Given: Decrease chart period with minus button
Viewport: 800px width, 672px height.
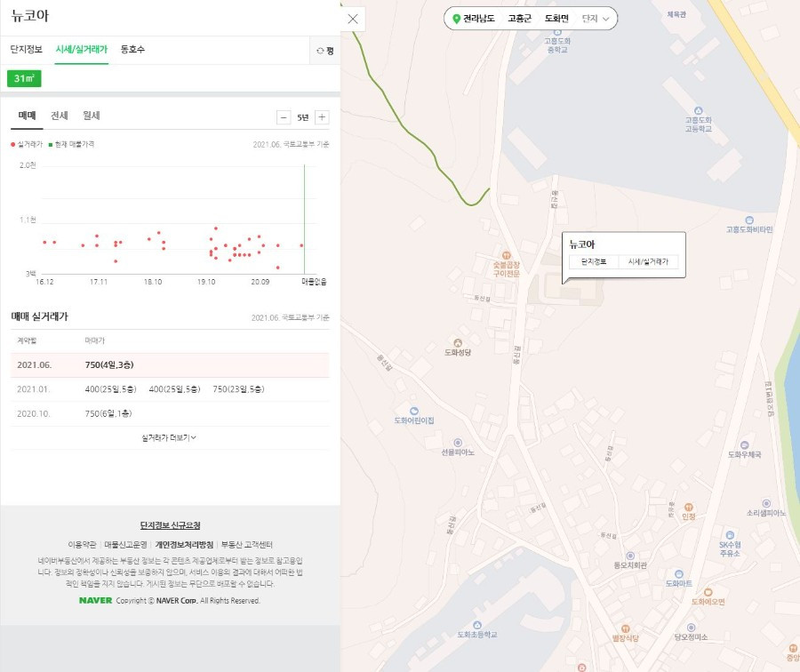Looking at the screenshot, I should pos(284,117).
